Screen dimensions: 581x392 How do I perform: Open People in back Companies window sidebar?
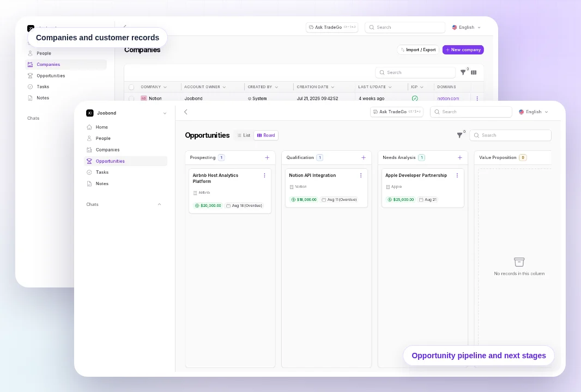click(44, 53)
